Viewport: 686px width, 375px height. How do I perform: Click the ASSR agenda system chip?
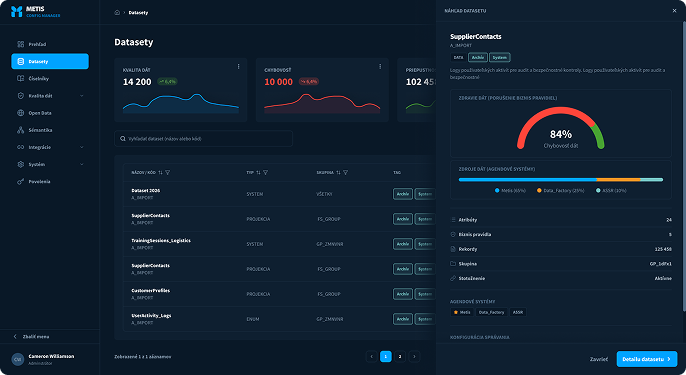click(x=518, y=312)
